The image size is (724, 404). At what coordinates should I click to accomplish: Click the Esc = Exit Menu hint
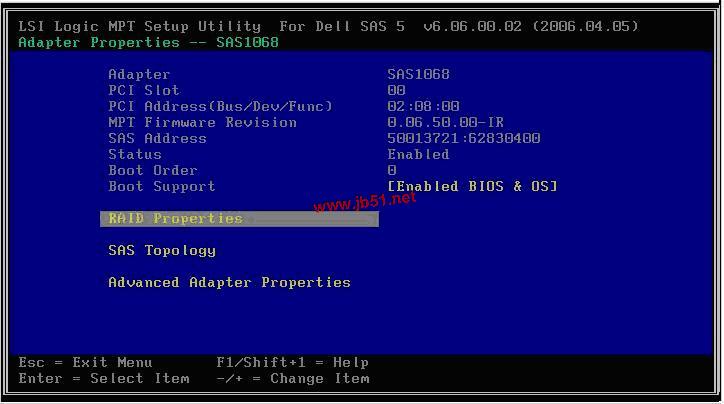click(85, 362)
